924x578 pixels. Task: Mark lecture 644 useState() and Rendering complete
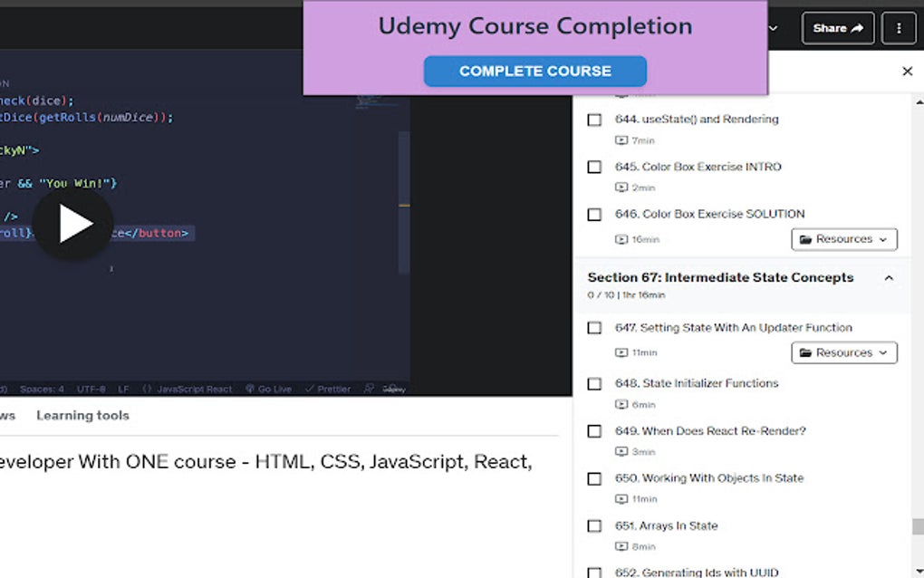click(594, 119)
